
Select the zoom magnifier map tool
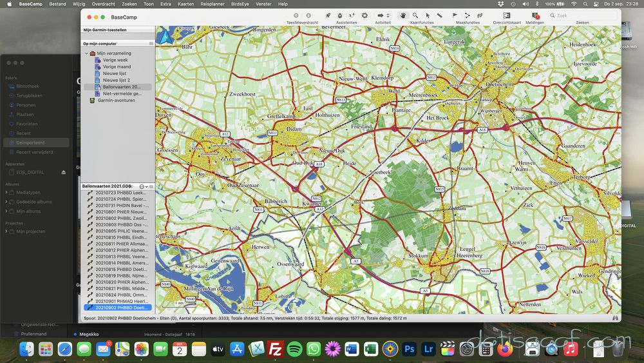[415, 15]
